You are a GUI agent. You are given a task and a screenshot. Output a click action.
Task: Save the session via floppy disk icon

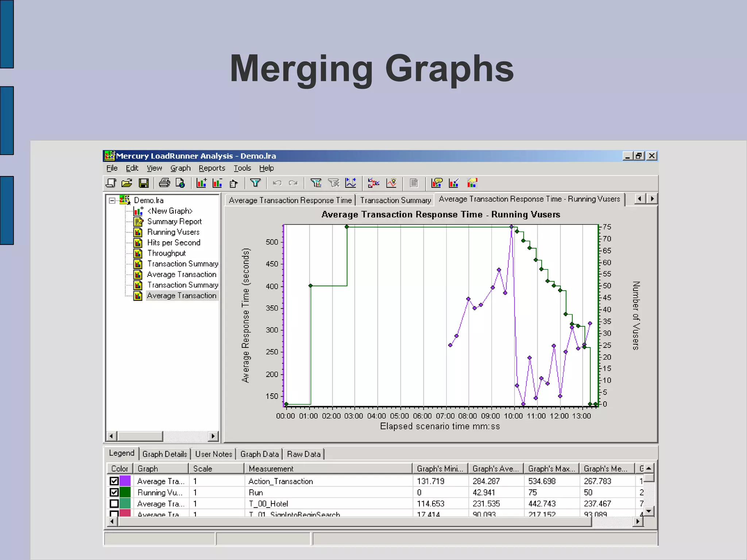tap(144, 183)
